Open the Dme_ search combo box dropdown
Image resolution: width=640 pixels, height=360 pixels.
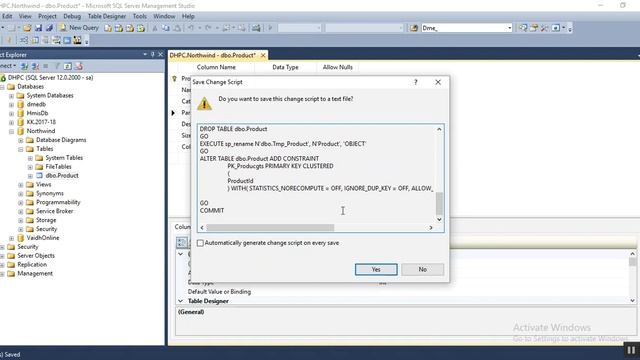pyautogui.click(x=509, y=28)
